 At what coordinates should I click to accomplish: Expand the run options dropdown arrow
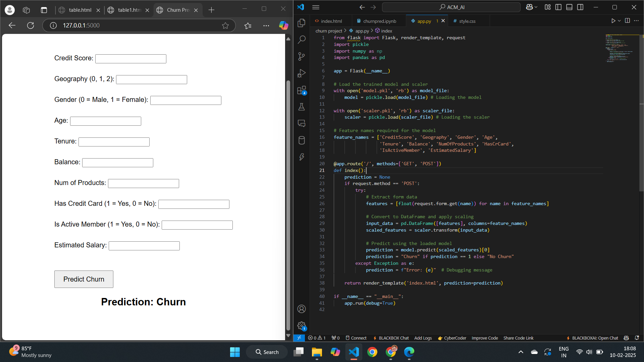[619, 21]
